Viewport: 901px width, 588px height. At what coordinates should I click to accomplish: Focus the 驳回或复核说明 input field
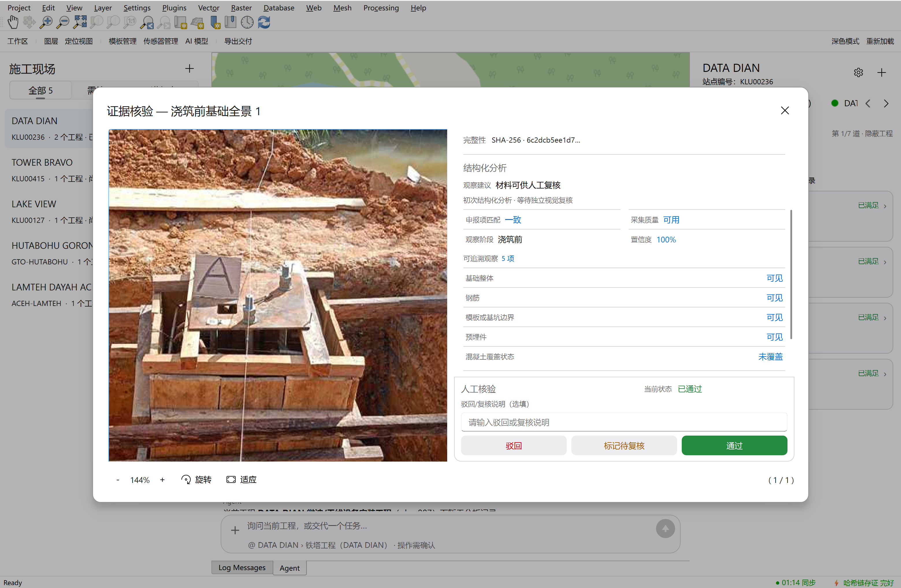pos(623,422)
